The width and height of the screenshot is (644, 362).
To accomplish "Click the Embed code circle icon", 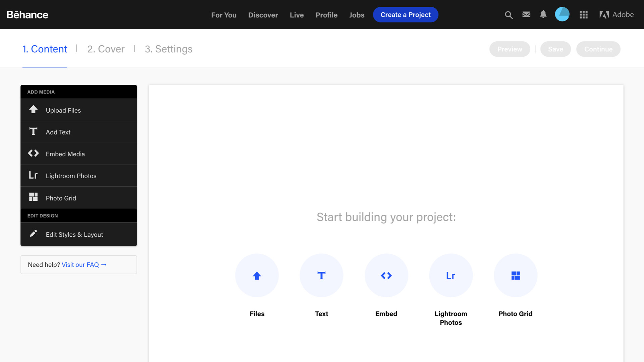I will (386, 276).
